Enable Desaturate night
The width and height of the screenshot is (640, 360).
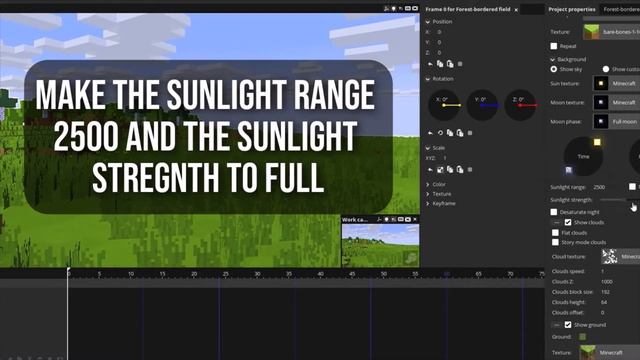[x=554, y=212]
